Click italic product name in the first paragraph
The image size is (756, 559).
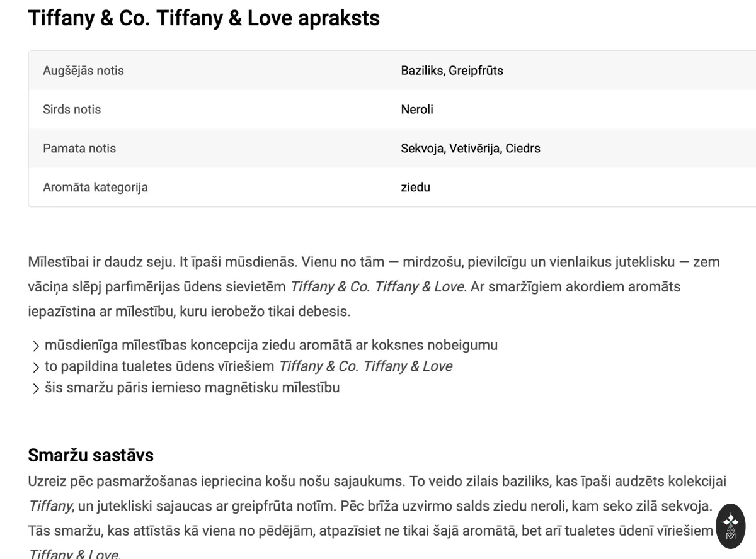[378, 287]
